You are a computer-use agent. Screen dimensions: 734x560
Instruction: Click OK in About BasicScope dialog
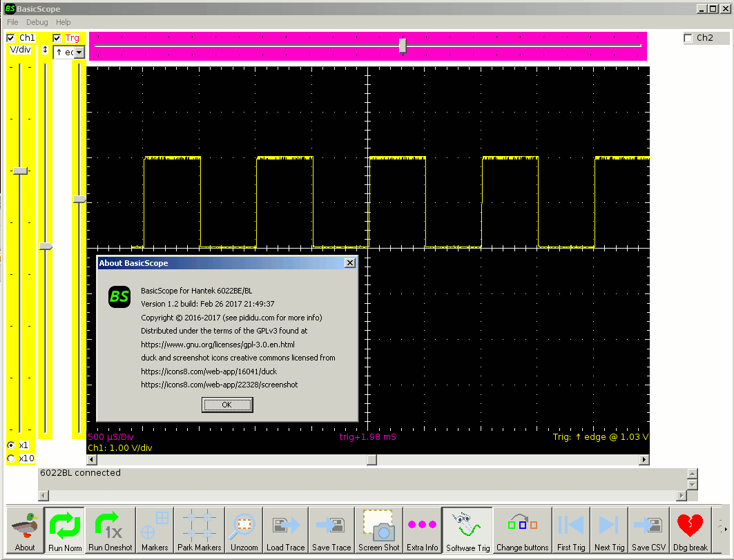click(x=227, y=405)
